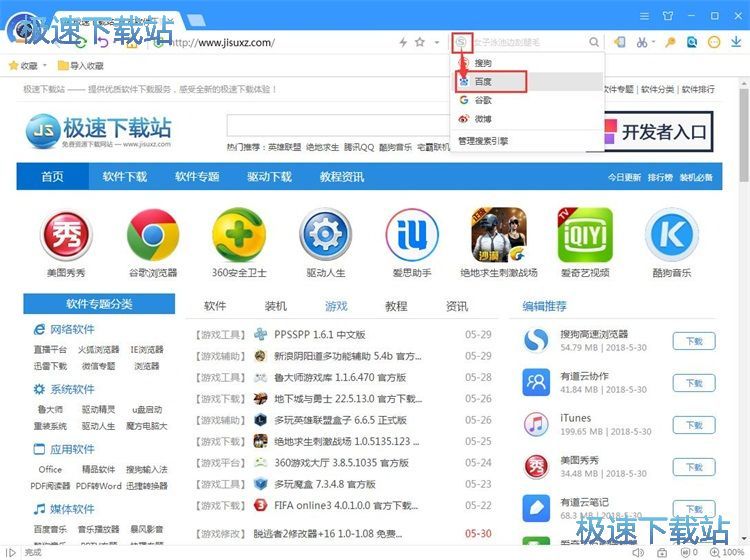Switch to 装机 list tab
The height and width of the screenshot is (560, 750).
click(x=276, y=306)
